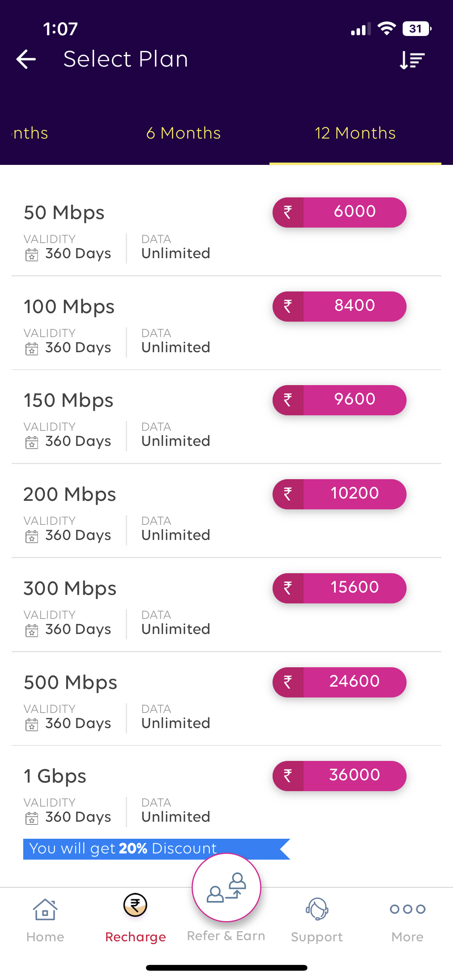
Task: Tap the back arrow icon
Action: click(26, 59)
